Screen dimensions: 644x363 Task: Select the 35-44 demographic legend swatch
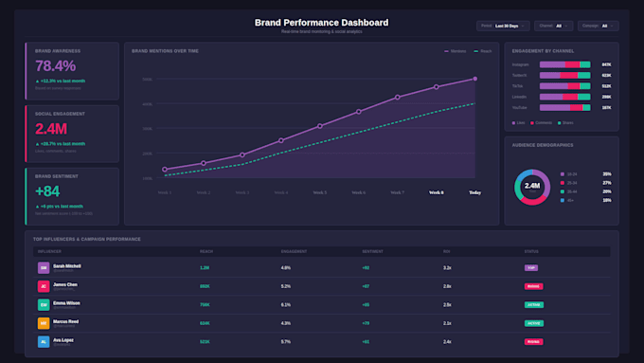pyautogui.click(x=563, y=191)
